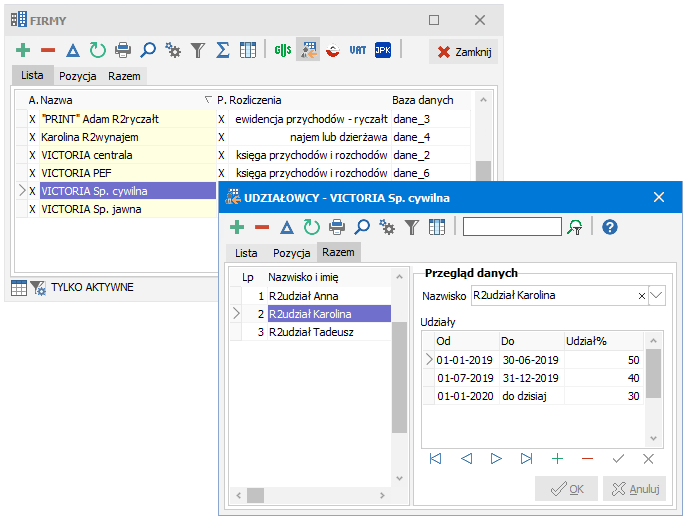Select shareholder R2udział Tadeusz
Screen dimensions: 686x521
pos(311,332)
